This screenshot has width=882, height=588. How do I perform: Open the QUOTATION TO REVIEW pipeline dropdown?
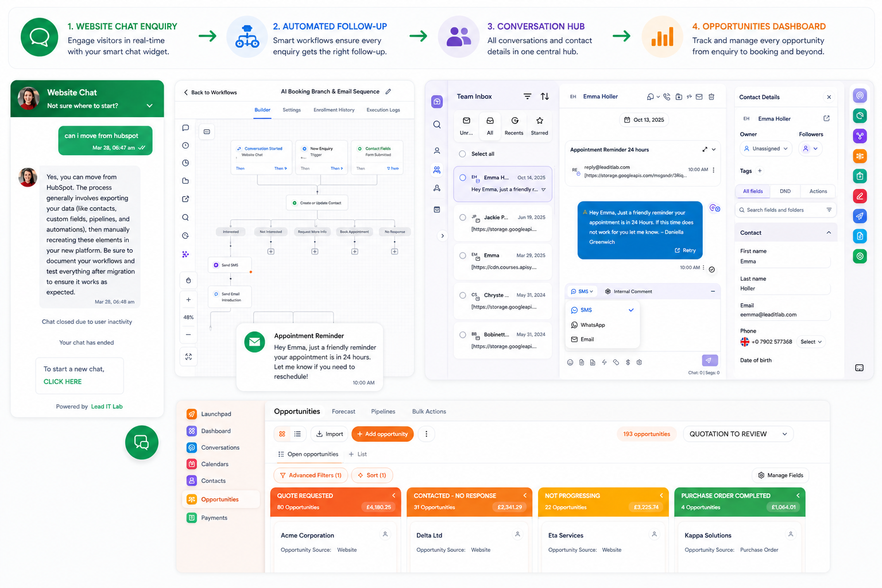click(738, 434)
